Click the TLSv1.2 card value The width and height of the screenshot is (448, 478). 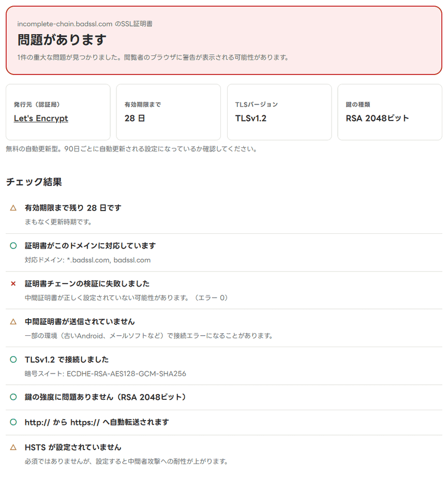[251, 118]
